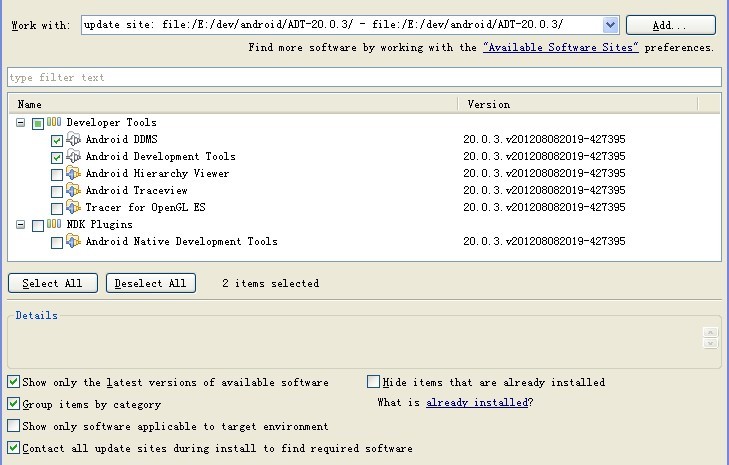
Task: Click the Add... button
Action: coord(670,25)
